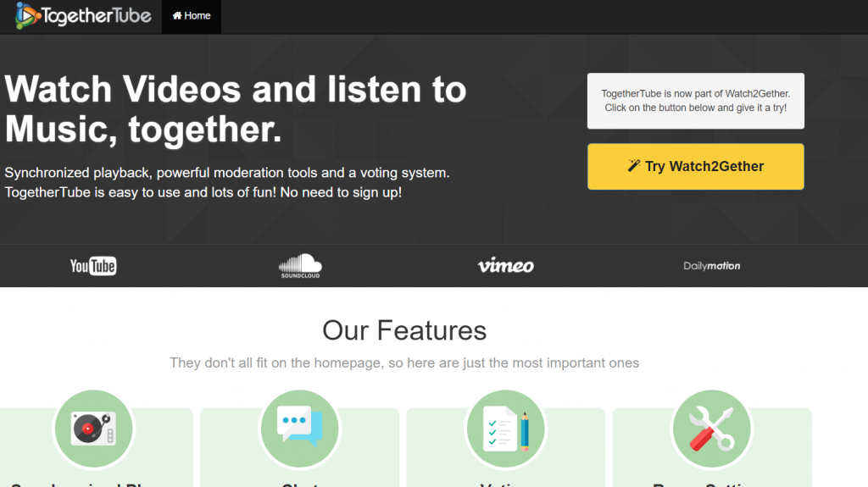Click the TogetherTube logo
This screenshot has width=868, height=487.
pos(83,15)
